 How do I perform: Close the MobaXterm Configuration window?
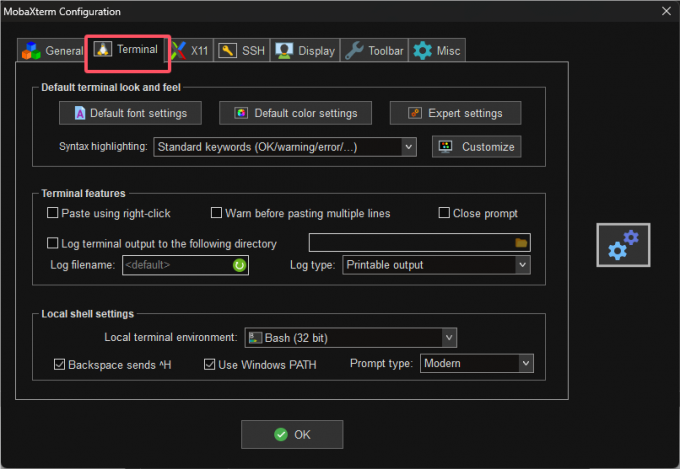pos(667,11)
